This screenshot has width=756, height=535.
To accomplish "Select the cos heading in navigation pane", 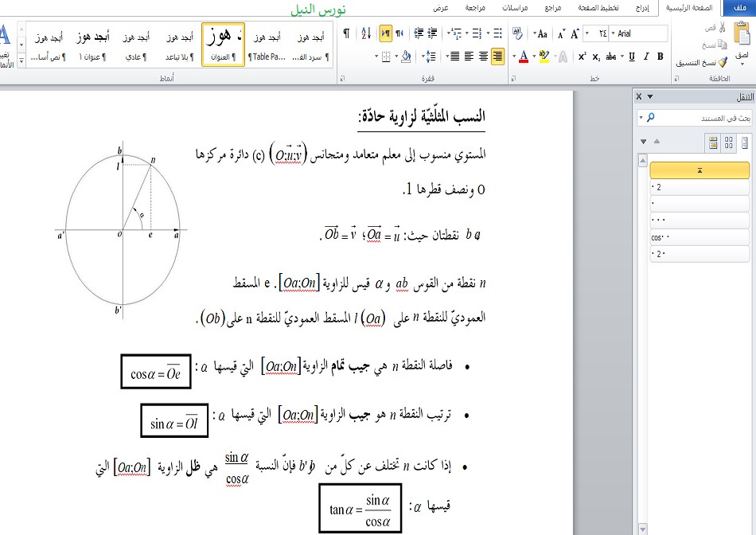I will click(x=699, y=237).
